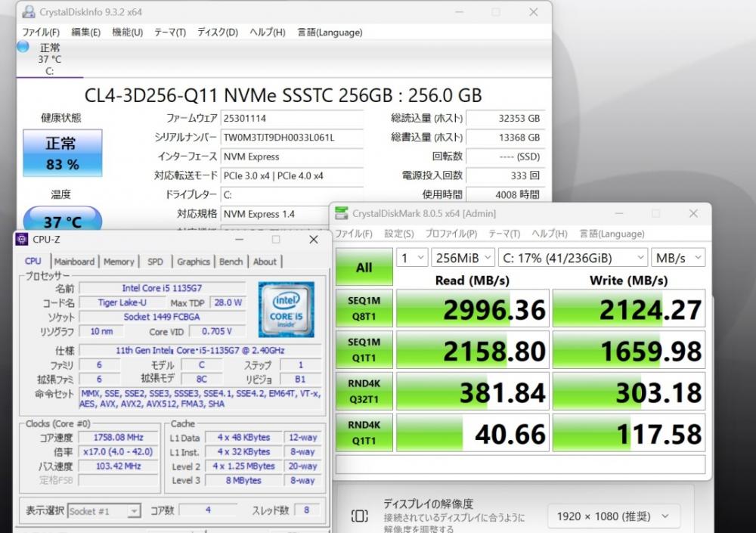Switch to the Mainboard tab in CPU-Z

coord(74,262)
